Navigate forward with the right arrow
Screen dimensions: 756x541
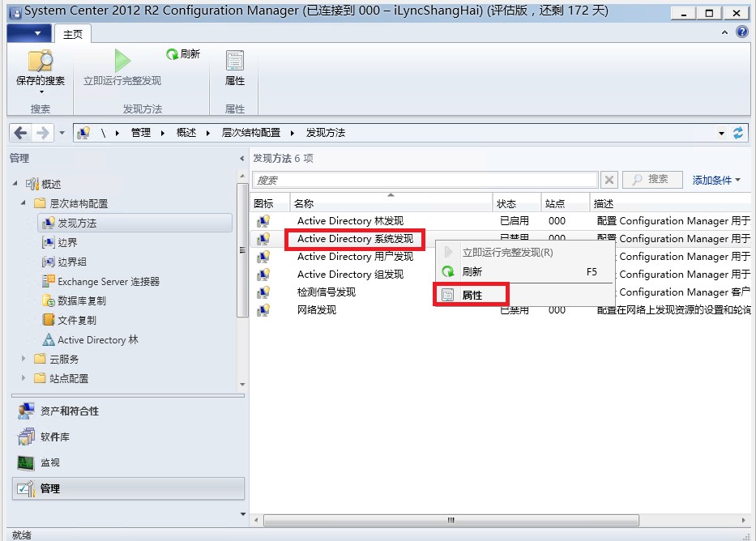click(42, 133)
